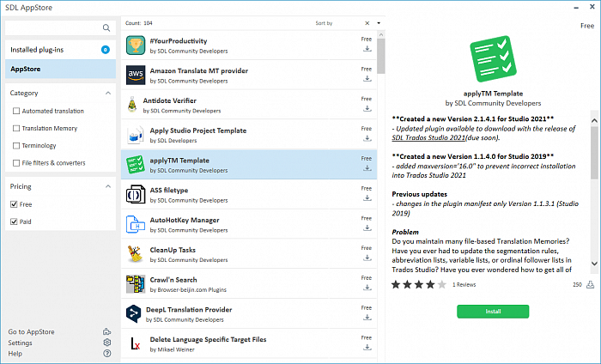
Task: Click the DeepL Translation Provider icon
Action: [133, 314]
